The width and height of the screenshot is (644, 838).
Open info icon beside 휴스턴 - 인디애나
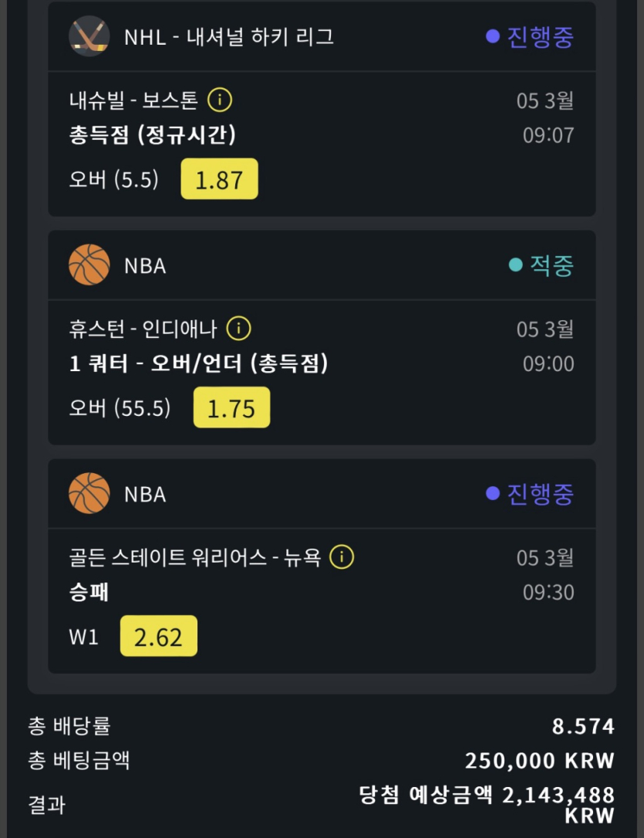[x=239, y=329]
